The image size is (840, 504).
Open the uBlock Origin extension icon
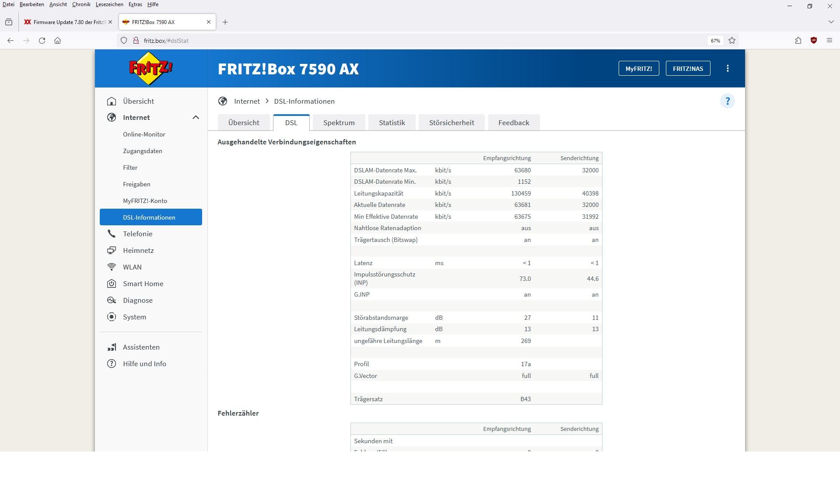pos(814,40)
